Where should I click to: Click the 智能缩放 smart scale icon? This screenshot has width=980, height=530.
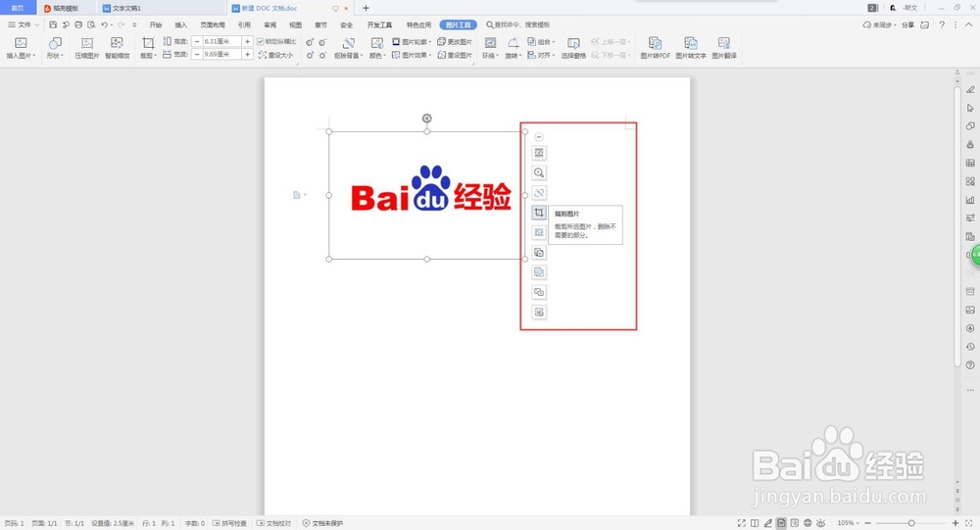[x=117, y=47]
